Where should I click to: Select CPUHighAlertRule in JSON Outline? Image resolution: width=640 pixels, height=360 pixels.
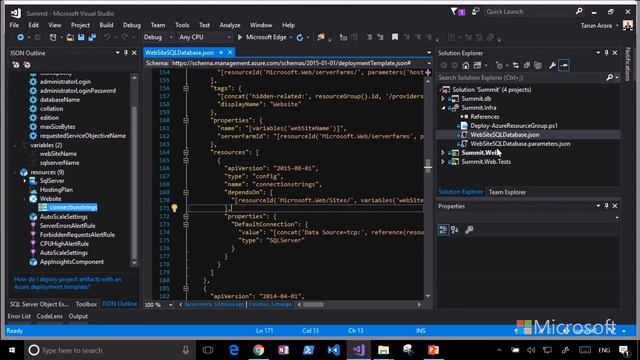64,244
